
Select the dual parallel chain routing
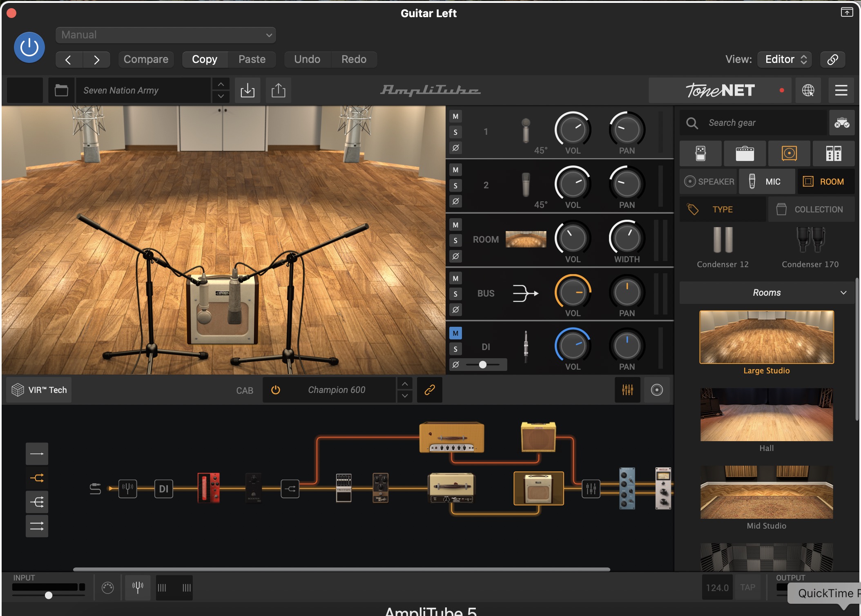tap(37, 526)
